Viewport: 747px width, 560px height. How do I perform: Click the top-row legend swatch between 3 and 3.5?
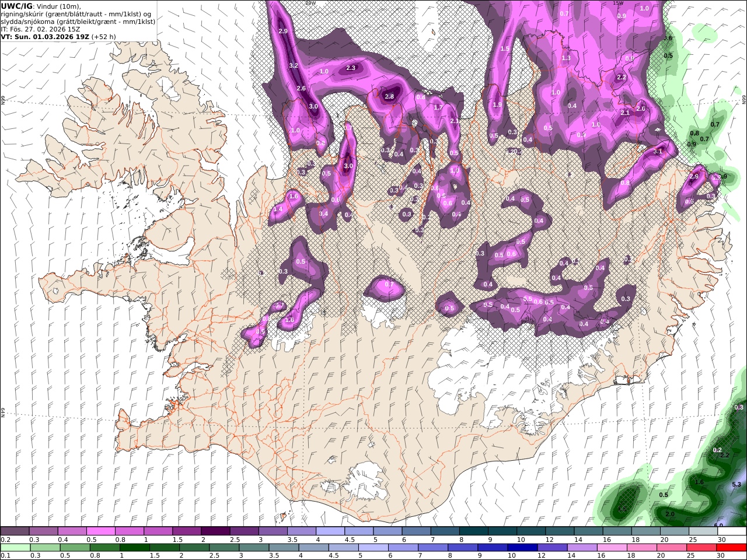(273, 531)
